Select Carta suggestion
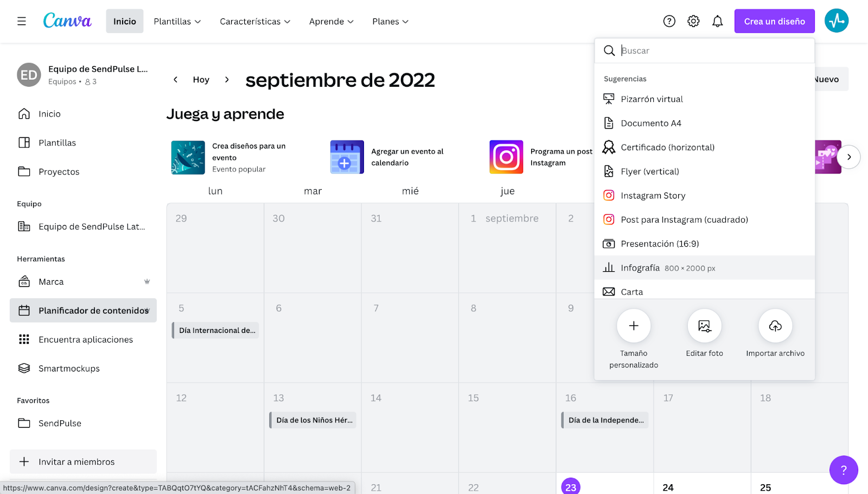868x494 pixels. point(705,290)
